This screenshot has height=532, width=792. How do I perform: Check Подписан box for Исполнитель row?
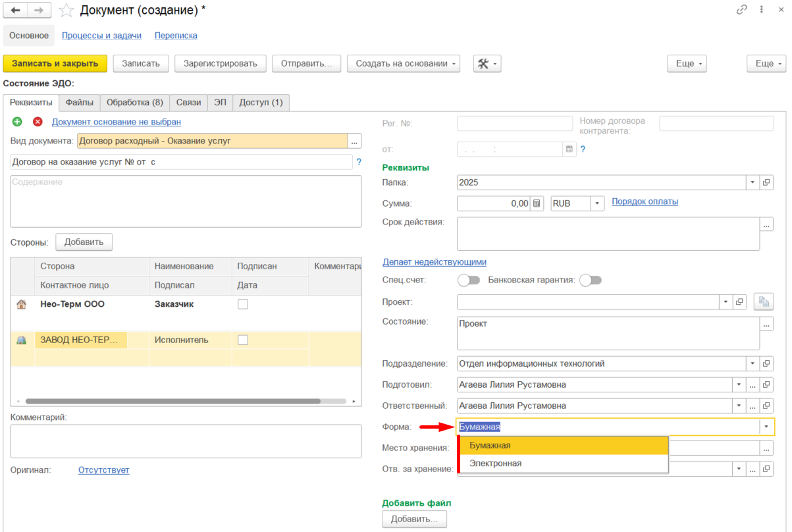click(243, 340)
